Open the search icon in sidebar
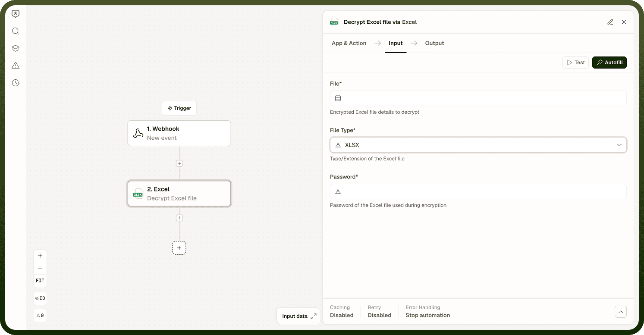This screenshot has width=644, height=335. click(x=16, y=31)
